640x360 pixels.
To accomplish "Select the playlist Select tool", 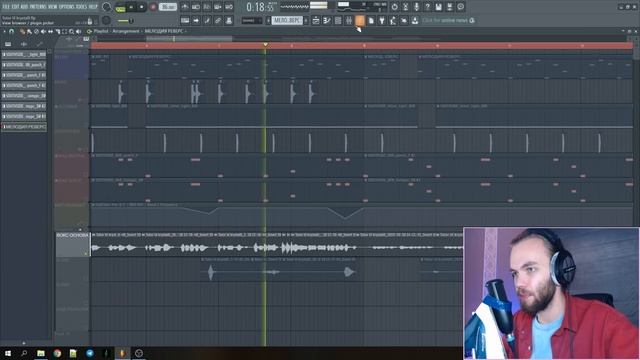I will 64,31.
